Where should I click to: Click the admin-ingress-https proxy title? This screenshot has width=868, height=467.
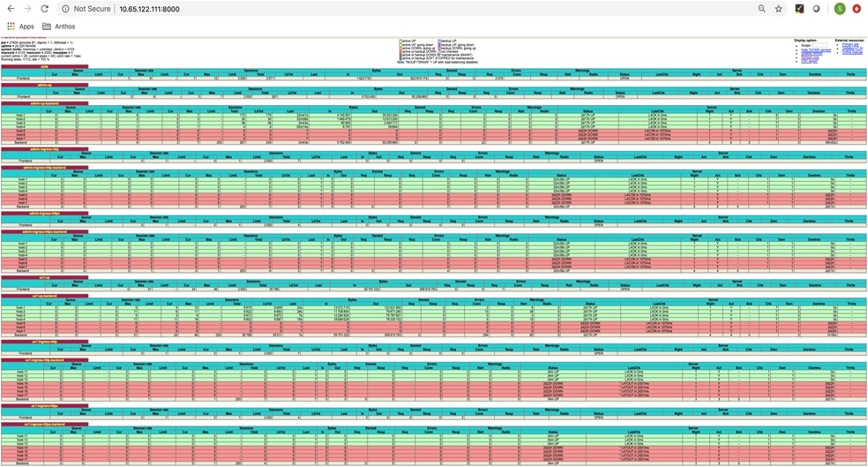44,214
